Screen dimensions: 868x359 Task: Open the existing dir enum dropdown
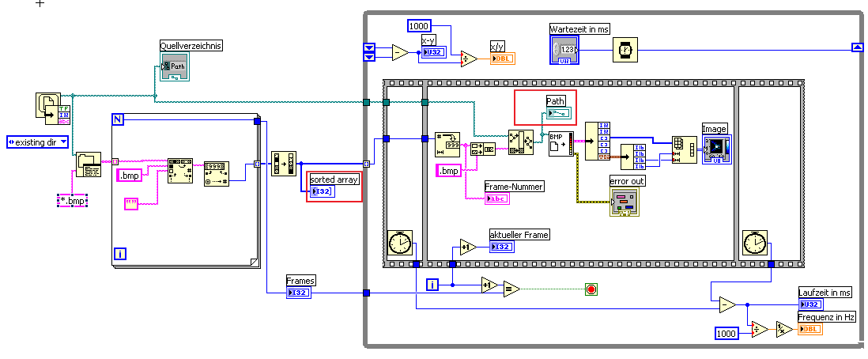(38, 142)
